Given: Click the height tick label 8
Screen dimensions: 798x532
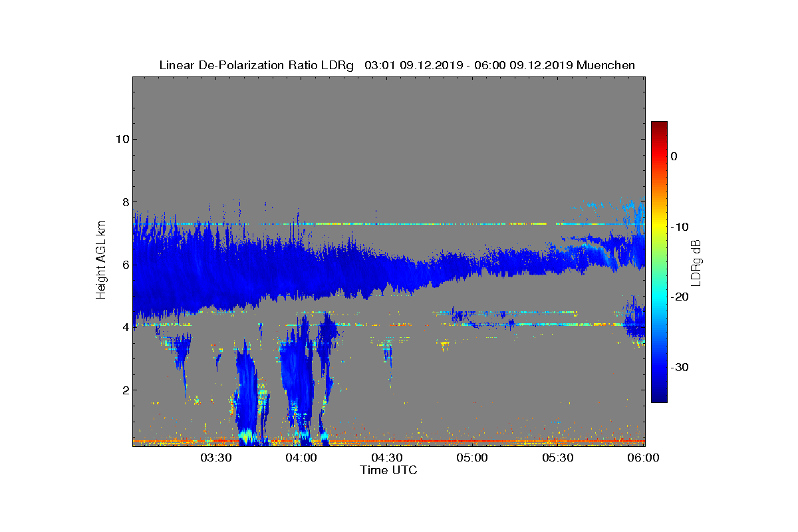Looking at the screenshot, I should pos(124,202).
